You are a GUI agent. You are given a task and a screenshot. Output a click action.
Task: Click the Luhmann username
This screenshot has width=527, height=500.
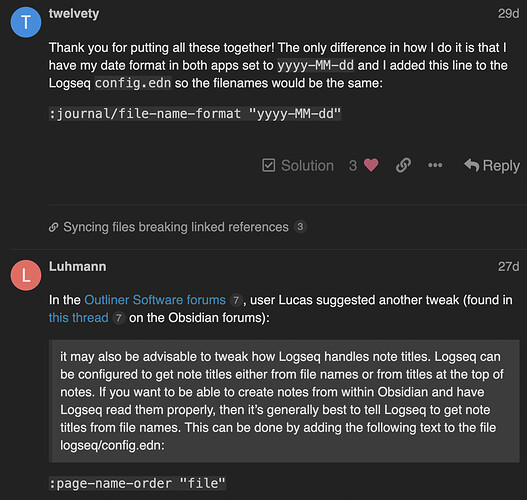(77, 266)
